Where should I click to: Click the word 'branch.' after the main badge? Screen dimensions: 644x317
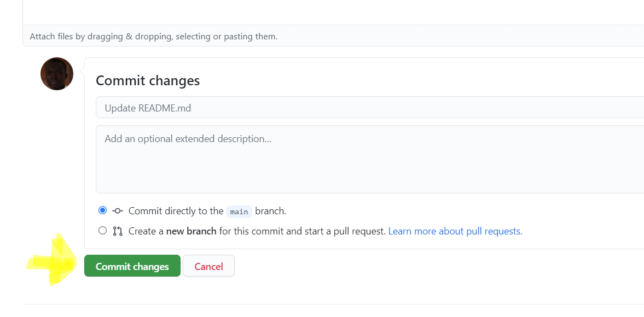pyautogui.click(x=270, y=211)
